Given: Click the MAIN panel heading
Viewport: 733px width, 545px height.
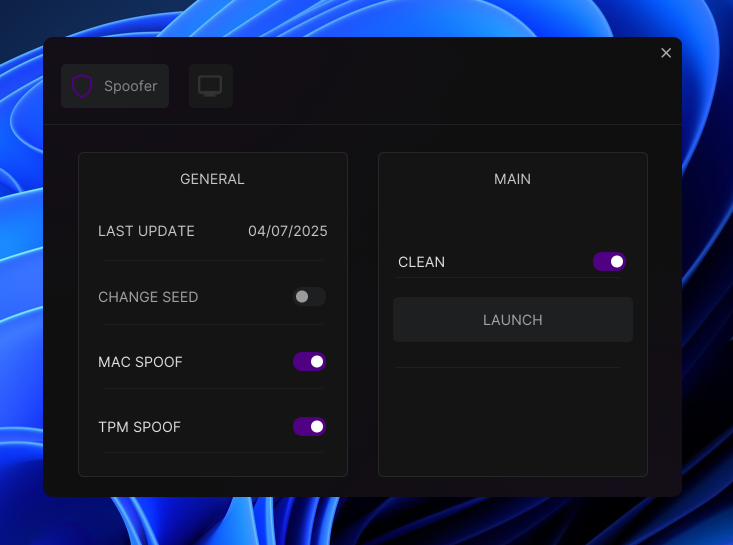Looking at the screenshot, I should pos(512,179).
